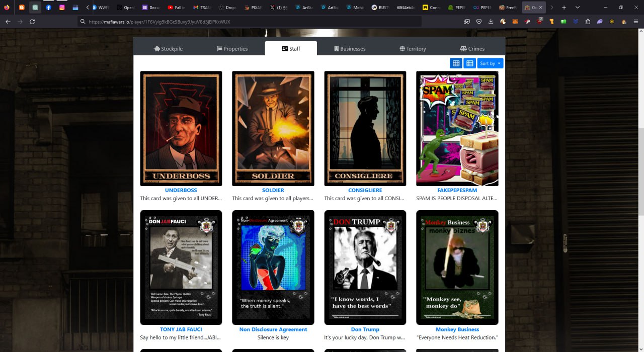Close the active mafiawars browser tab

pyautogui.click(x=541, y=8)
